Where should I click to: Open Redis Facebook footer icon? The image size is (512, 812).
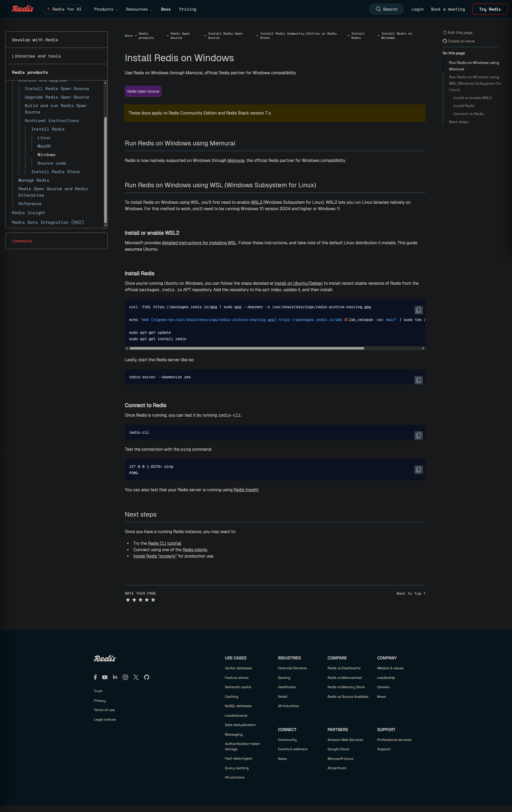(x=95, y=677)
